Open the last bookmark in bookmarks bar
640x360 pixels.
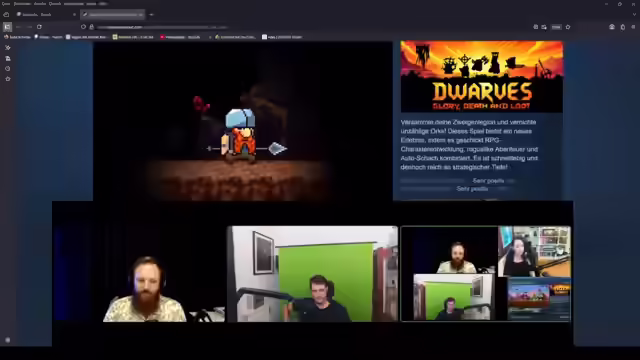click(282, 37)
